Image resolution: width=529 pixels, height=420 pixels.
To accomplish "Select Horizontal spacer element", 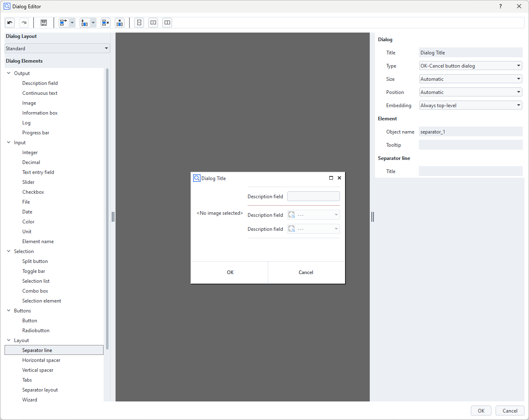I will 41,360.
